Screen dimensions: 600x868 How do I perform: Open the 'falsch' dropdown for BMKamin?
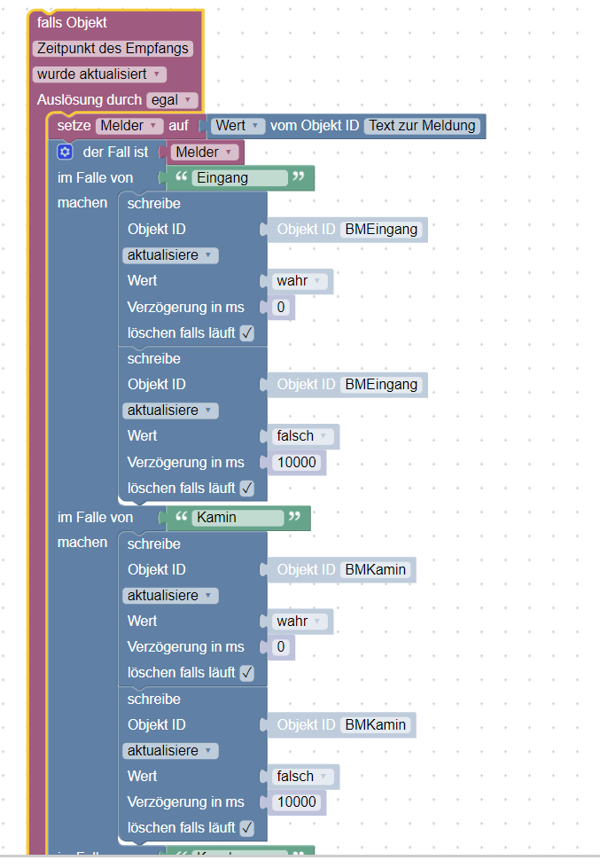click(302, 776)
